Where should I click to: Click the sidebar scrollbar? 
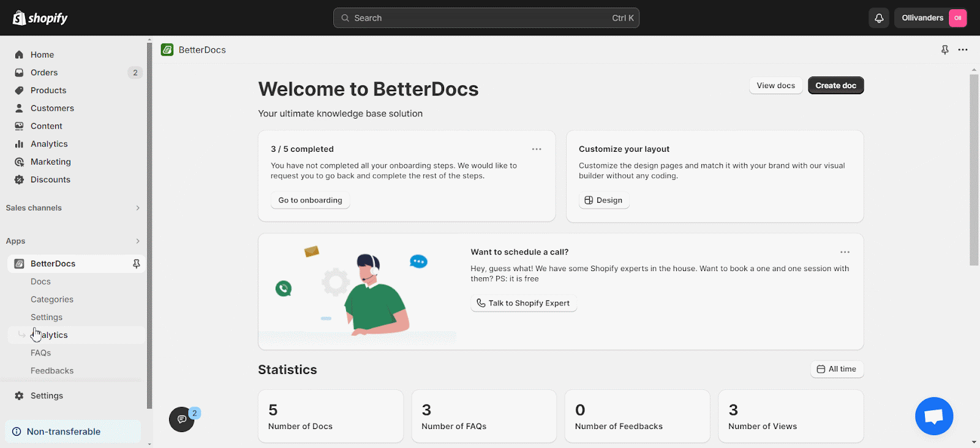tap(149, 226)
